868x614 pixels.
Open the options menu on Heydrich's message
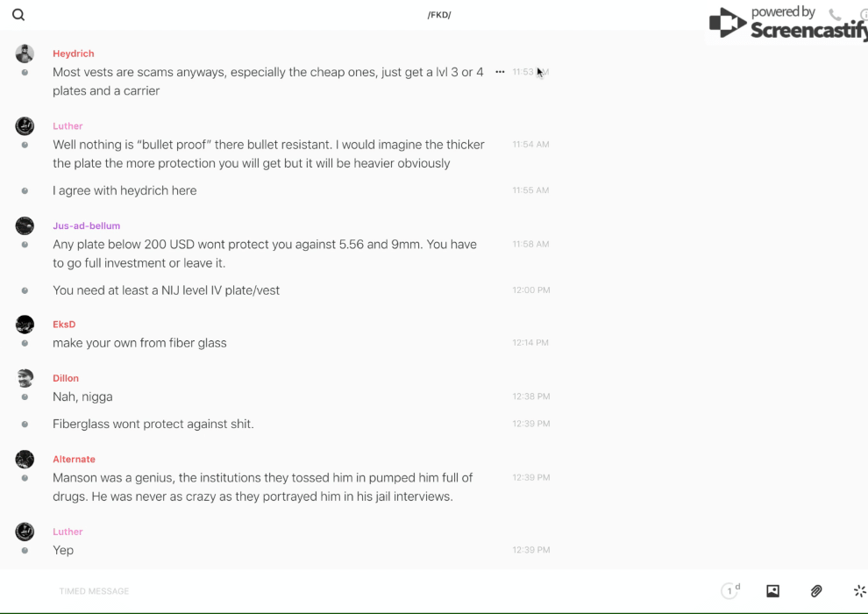500,72
